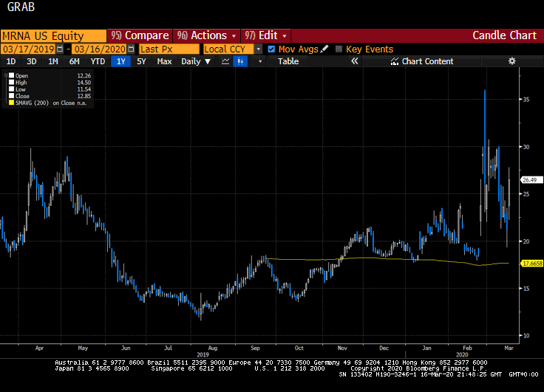Screen dimensions: 544x392
Task: Click the 35 price axis label
Action: point(526,100)
